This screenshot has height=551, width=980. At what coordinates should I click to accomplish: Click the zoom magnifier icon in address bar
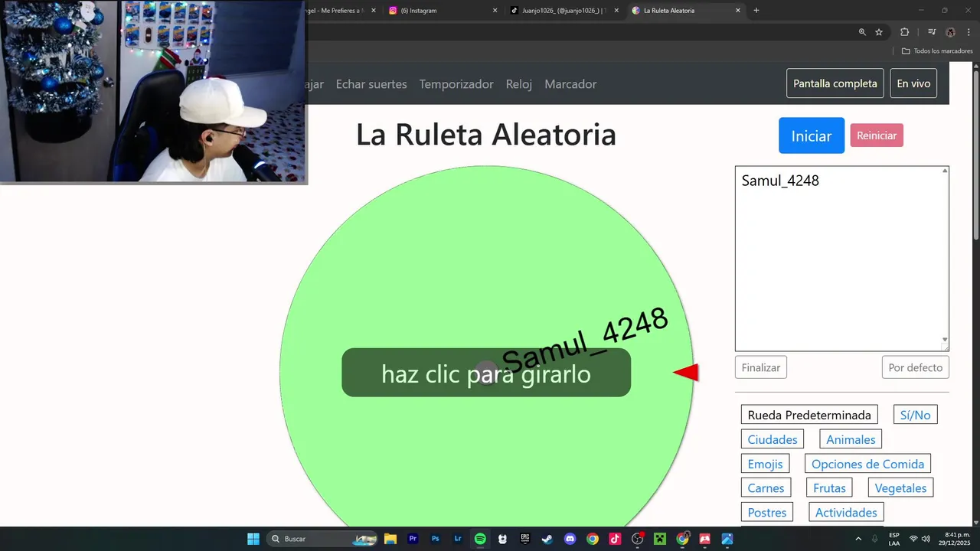[x=862, y=32]
